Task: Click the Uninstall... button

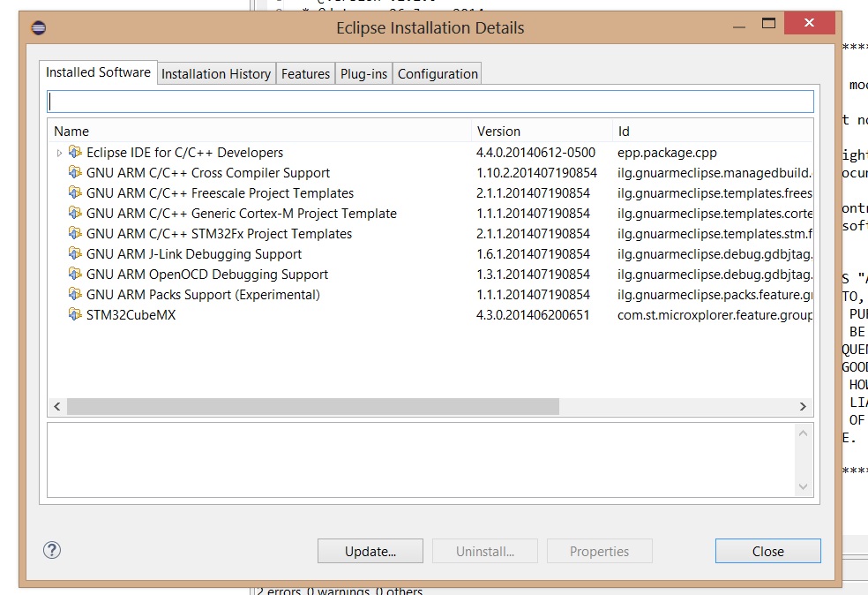Action: (x=485, y=551)
